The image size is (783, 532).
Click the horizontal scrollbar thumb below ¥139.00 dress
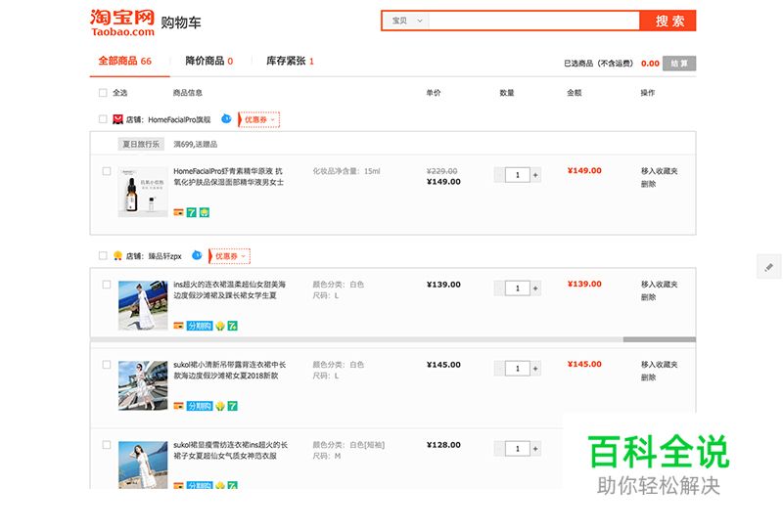pyautogui.click(x=659, y=339)
